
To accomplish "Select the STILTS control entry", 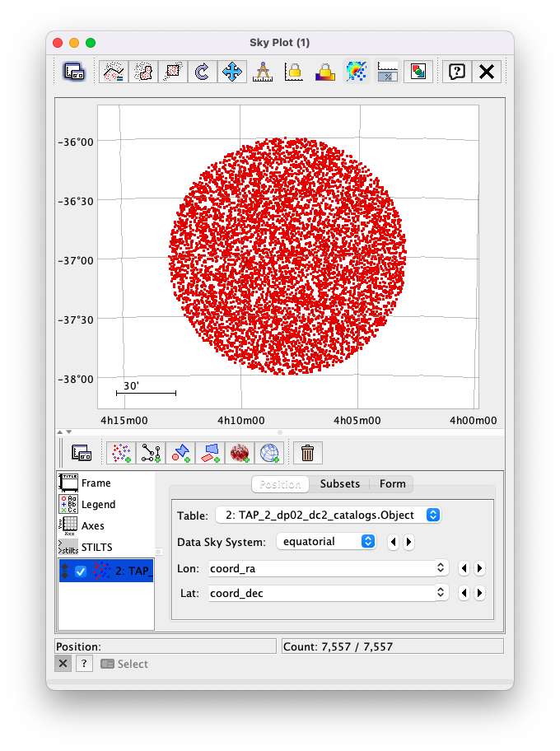I will point(106,547).
